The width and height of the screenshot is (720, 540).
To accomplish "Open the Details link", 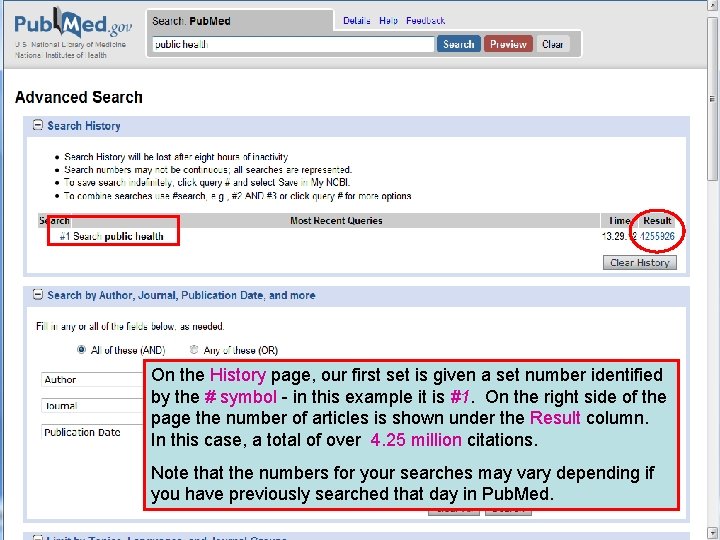I will point(357,21).
